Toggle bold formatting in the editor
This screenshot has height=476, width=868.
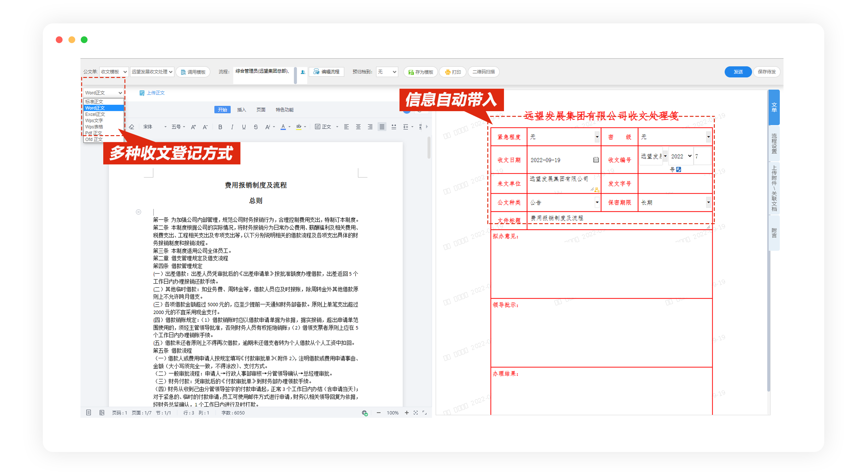[220, 127]
